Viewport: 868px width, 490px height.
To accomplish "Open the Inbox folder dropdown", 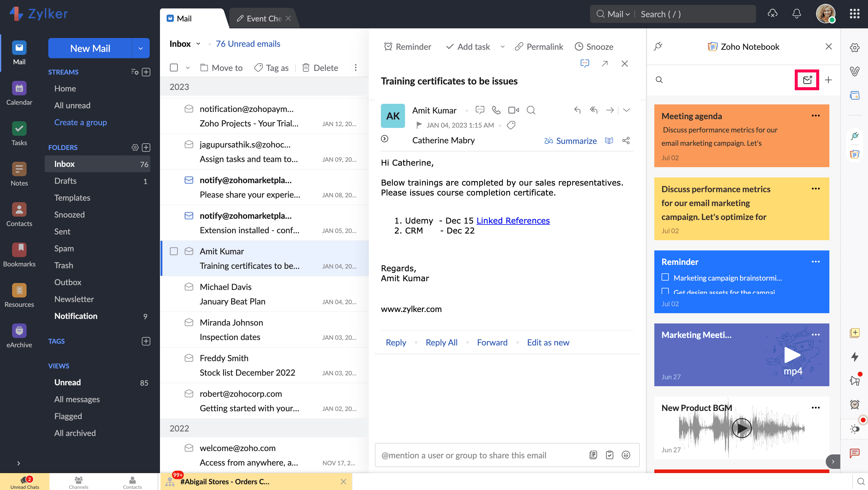I will click(198, 44).
